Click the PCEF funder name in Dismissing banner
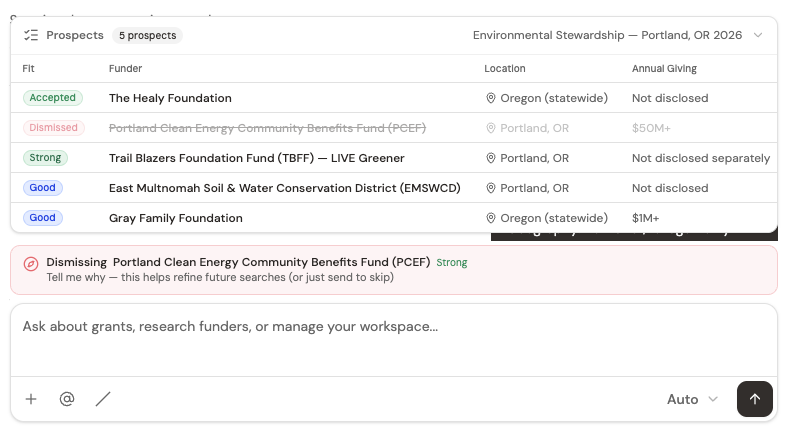Screen dimensions: 791x435 point(271,262)
